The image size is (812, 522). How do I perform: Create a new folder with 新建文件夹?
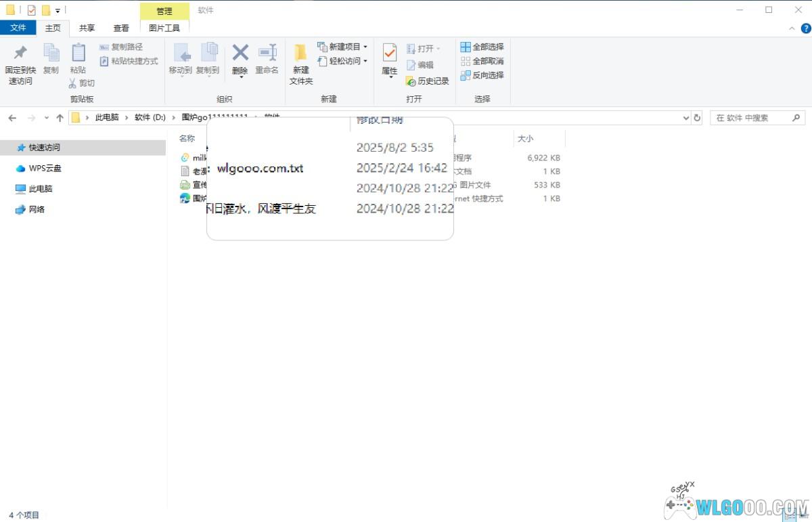coord(300,64)
